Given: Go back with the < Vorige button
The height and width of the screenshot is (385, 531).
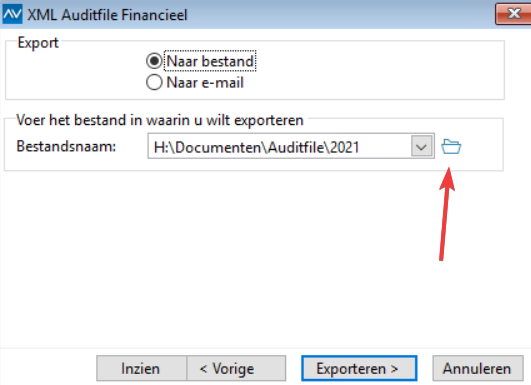Looking at the screenshot, I should coord(236,368).
